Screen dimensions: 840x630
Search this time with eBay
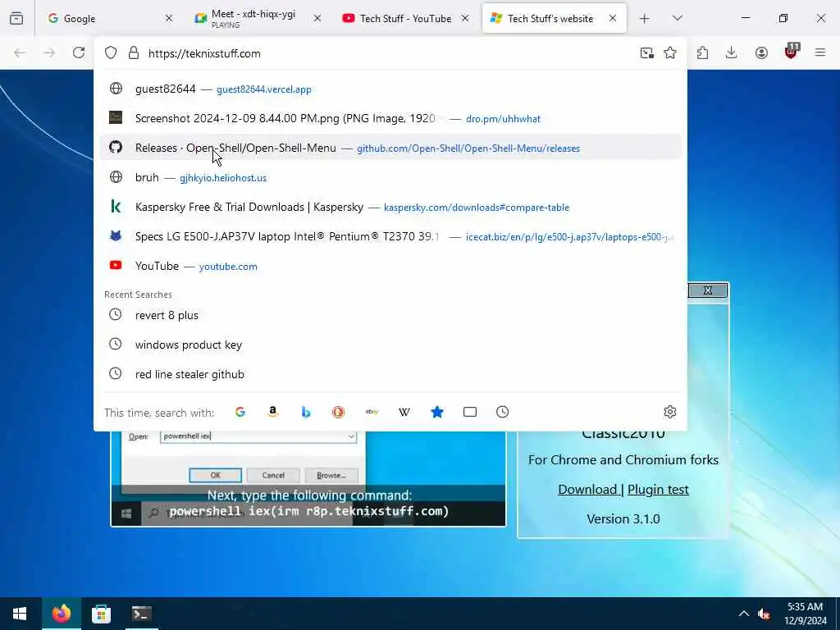[372, 412]
